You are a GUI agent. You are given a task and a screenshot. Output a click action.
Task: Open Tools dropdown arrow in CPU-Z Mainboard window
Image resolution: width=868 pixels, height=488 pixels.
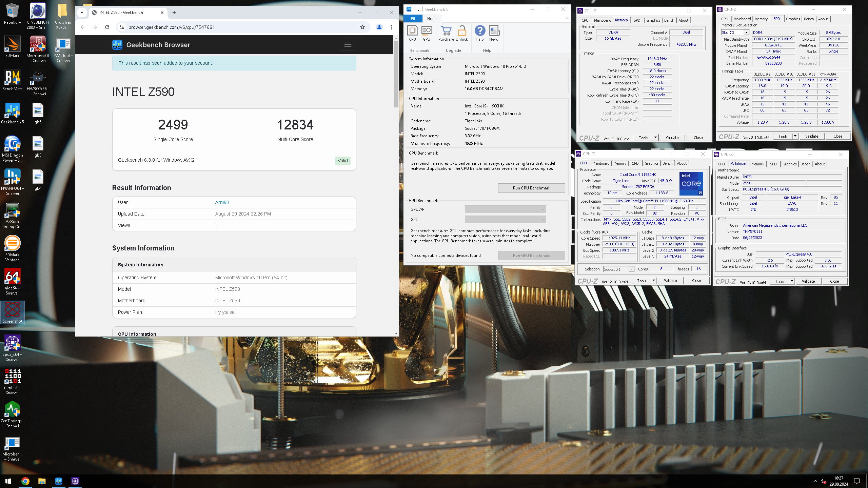click(x=792, y=281)
